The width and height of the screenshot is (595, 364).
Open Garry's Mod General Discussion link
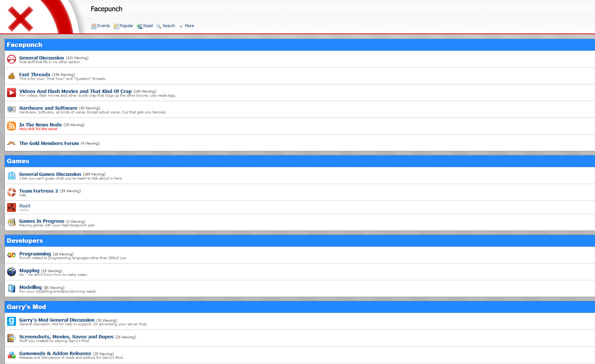click(x=57, y=320)
